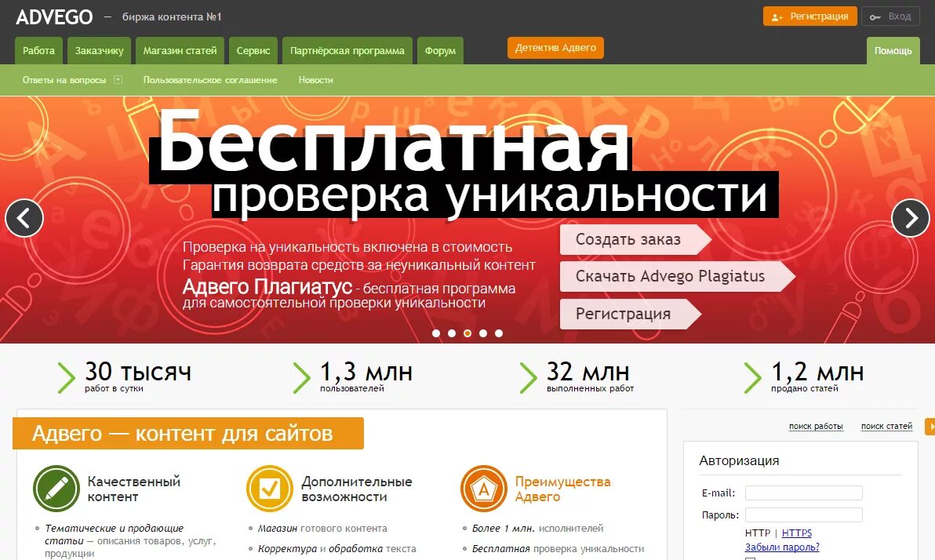Viewport: 935px width, 560px height.
Task: Click the Создать заказ banner button
Action: pos(635,240)
